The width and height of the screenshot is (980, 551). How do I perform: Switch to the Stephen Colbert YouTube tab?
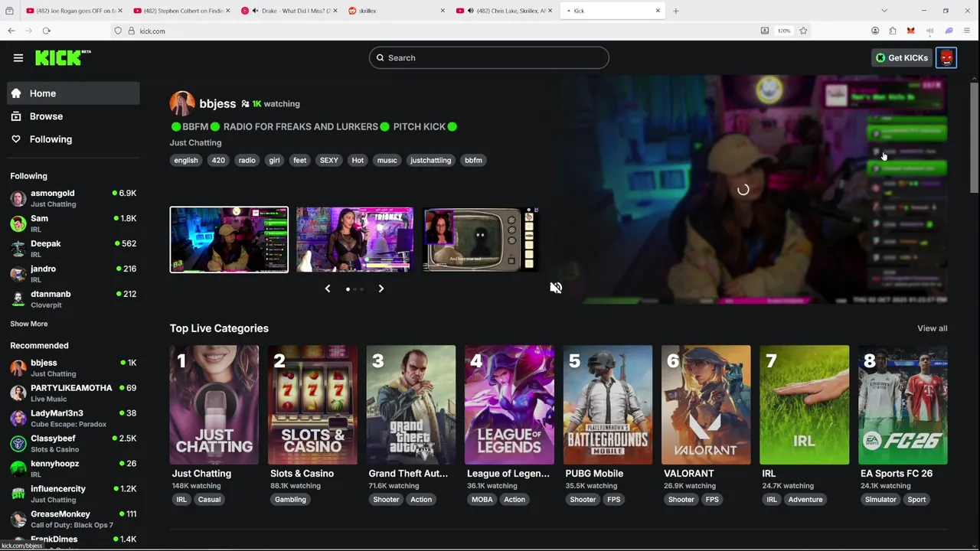pos(181,11)
